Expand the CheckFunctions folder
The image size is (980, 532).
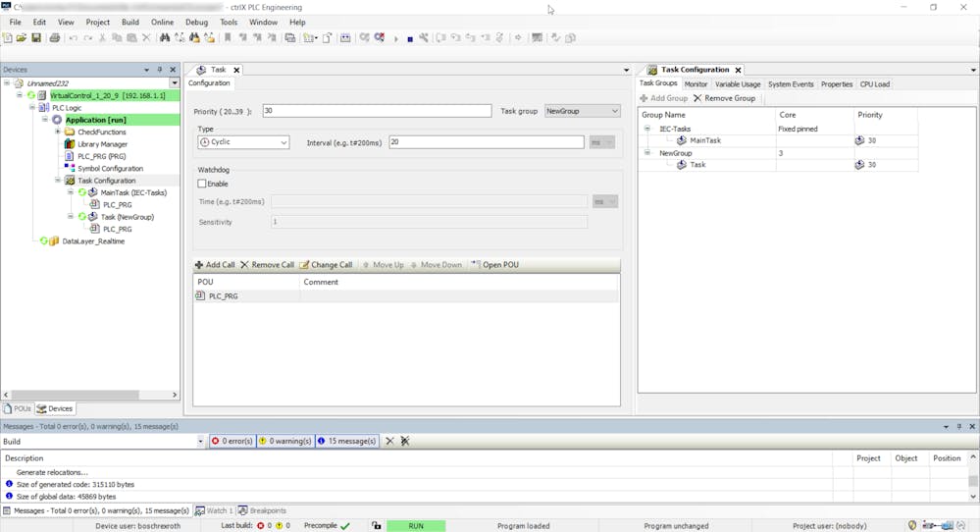tap(58, 132)
